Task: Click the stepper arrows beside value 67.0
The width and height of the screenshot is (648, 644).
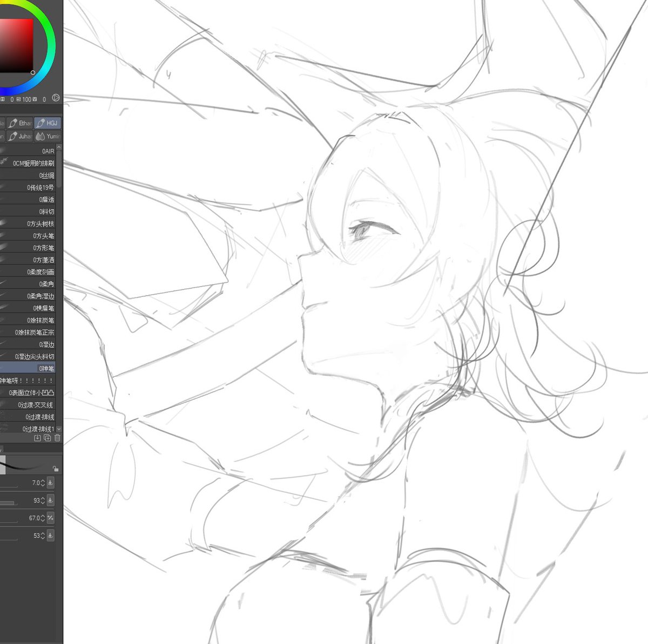Action: 43,518
